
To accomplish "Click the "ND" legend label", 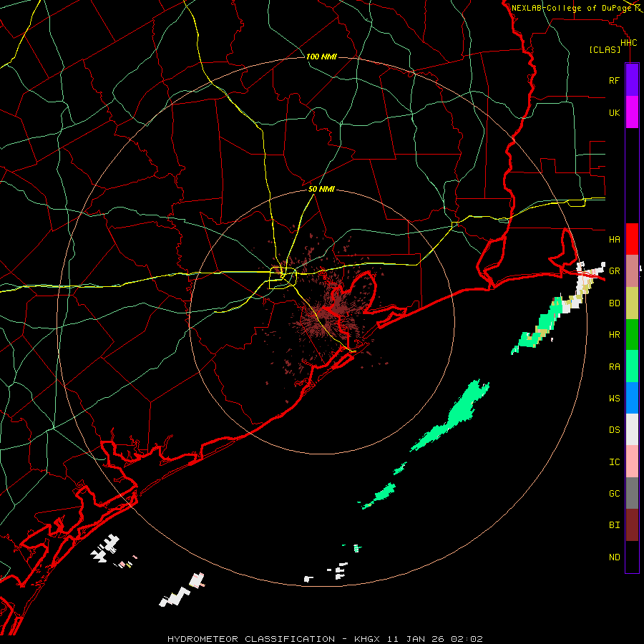I will 614,557.
